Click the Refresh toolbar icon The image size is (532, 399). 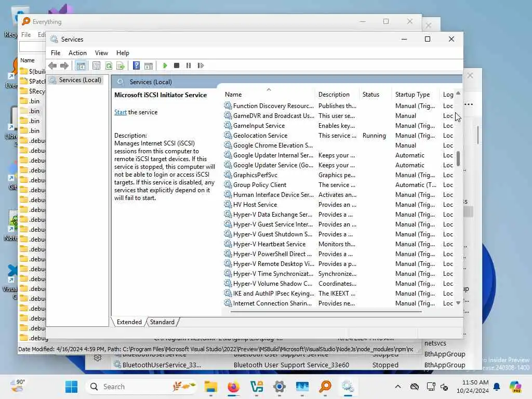coord(109,65)
